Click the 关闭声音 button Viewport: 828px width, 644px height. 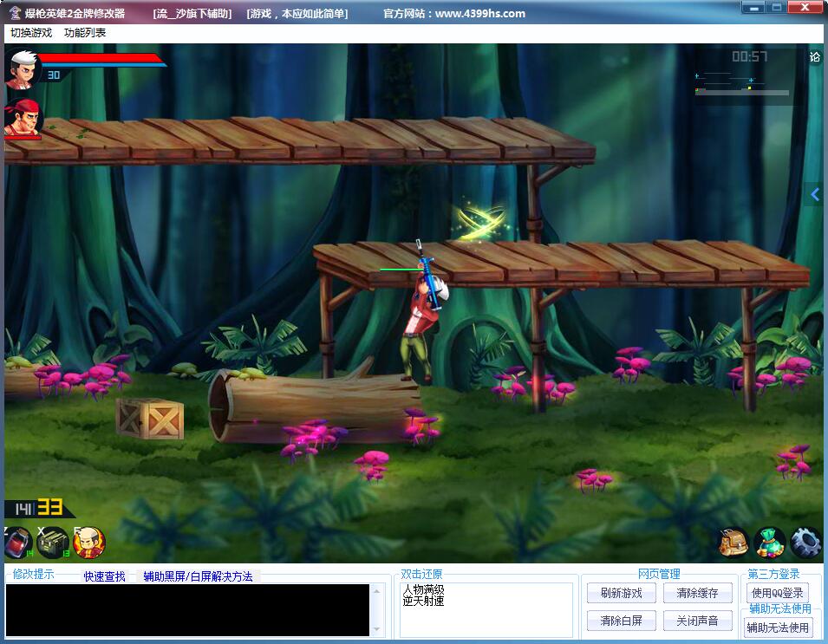click(697, 621)
